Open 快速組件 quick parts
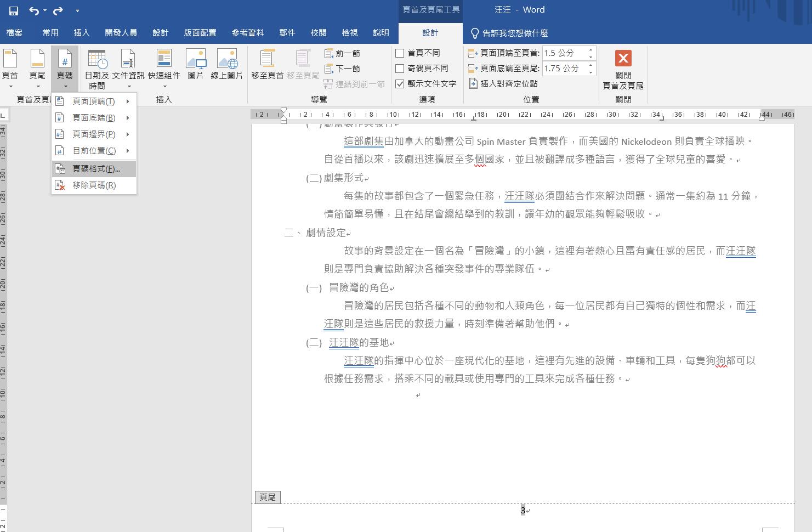 pyautogui.click(x=164, y=69)
